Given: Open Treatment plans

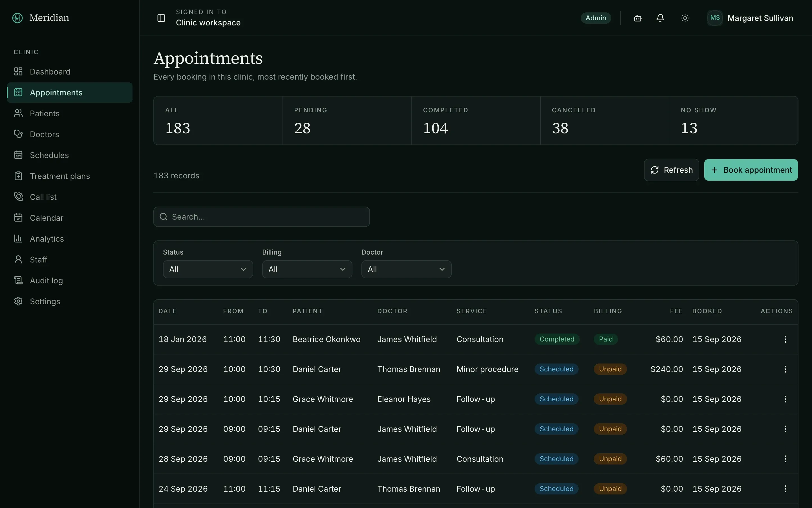Looking at the screenshot, I should (69, 176).
